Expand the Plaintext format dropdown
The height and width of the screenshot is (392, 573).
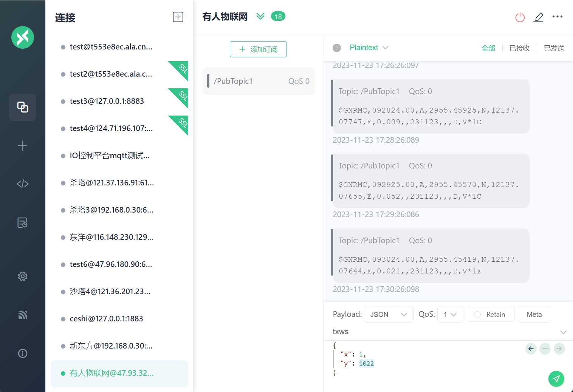(x=369, y=48)
